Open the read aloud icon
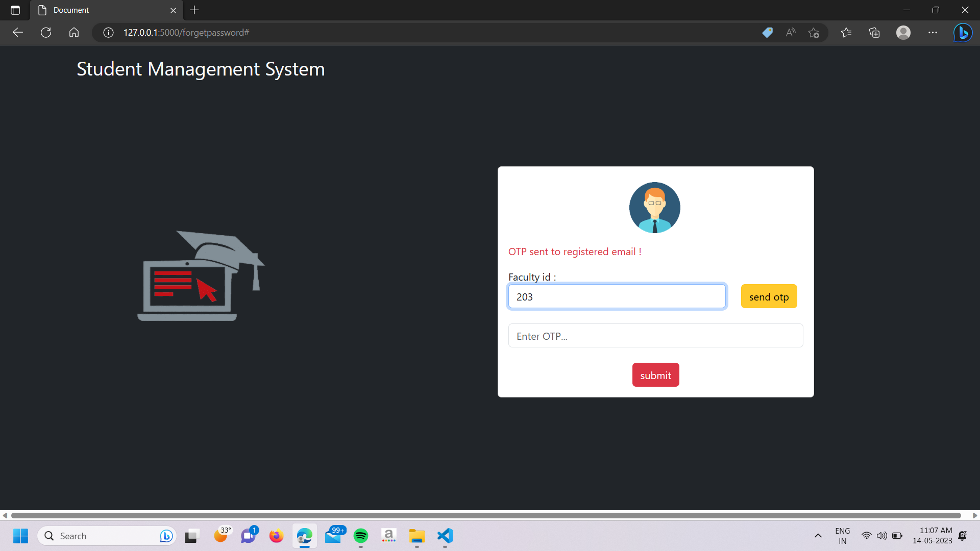The height and width of the screenshot is (551, 980). 790,32
